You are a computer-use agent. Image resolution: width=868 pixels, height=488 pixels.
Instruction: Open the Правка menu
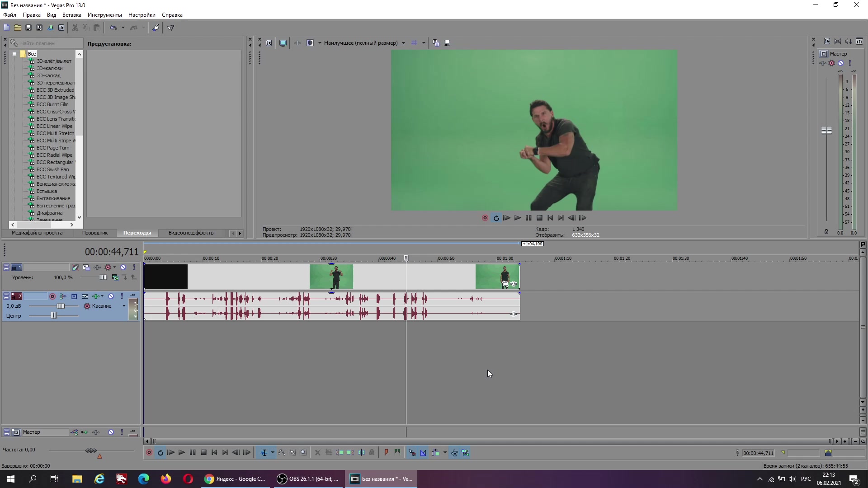[32, 15]
